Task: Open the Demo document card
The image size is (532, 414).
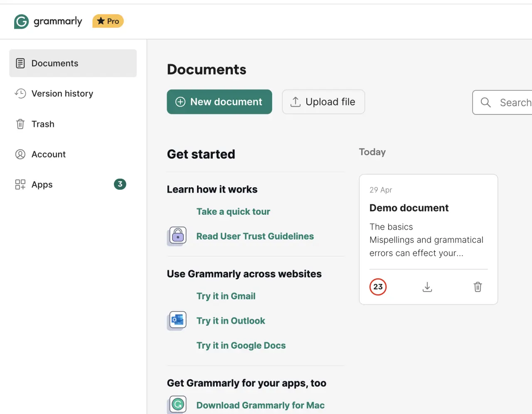Action: coord(429,239)
